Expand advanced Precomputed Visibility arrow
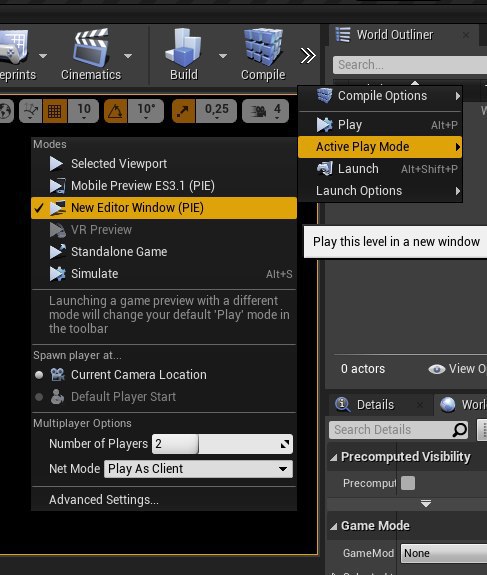 (426, 503)
